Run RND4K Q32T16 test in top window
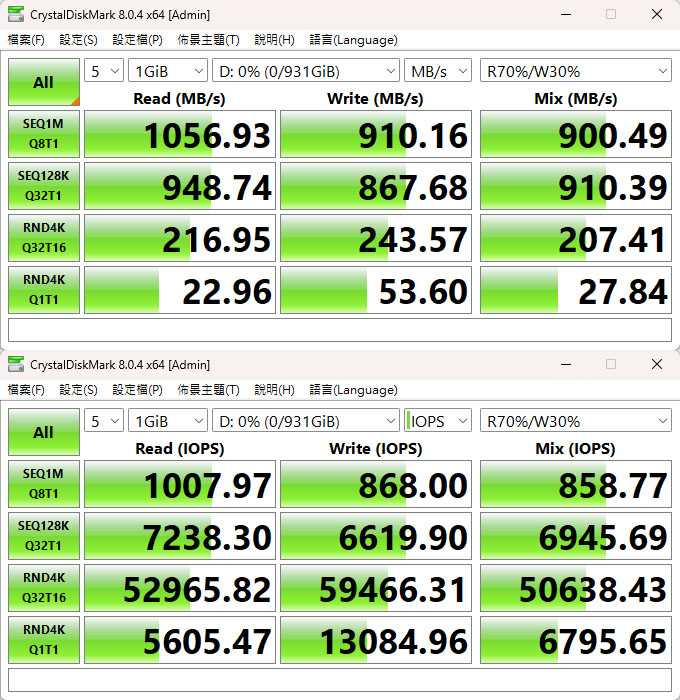This screenshot has width=680, height=700. tap(44, 238)
